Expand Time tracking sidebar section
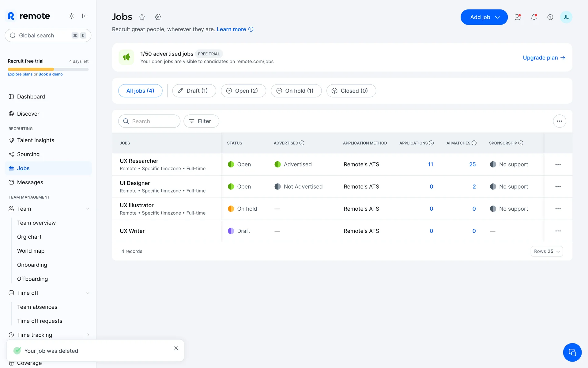 click(88, 335)
